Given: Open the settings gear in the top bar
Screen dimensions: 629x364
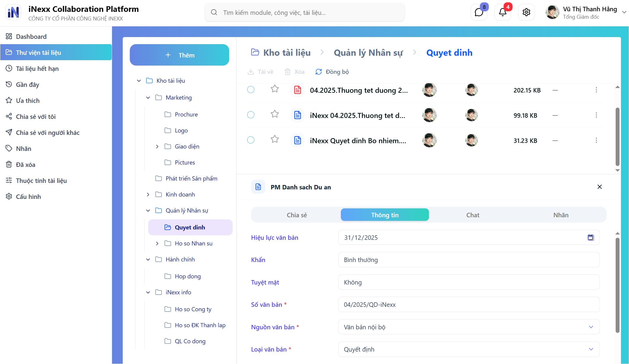Looking at the screenshot, I should 526,12.
